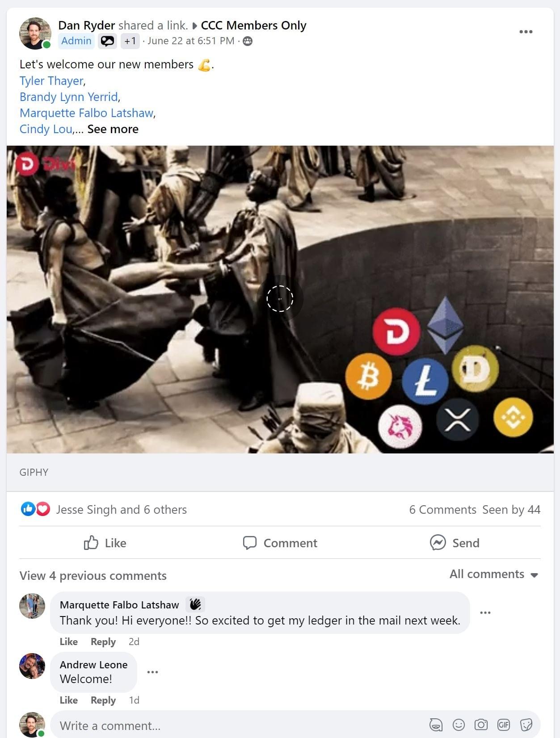Open the post options three-dot menu
Viewport: 560px width, 738px height.
526,32
